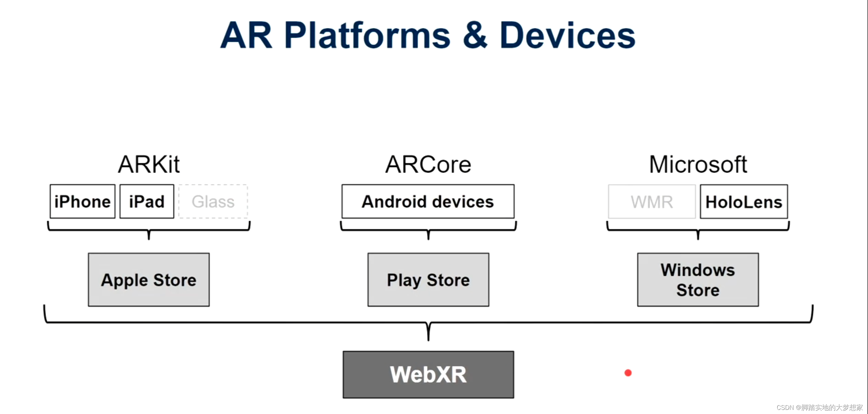Toggle the WMR grayed-out device box

tap(651, 202)
